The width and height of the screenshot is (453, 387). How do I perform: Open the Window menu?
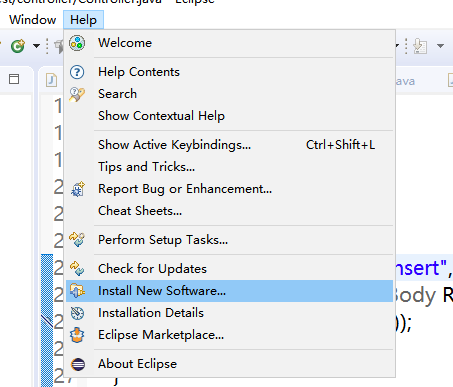[x=32, y=20]
